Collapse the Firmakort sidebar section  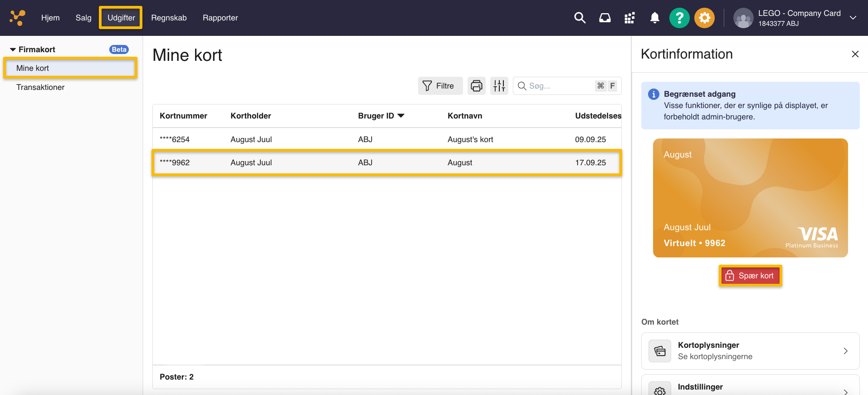(x=13, y=49)
